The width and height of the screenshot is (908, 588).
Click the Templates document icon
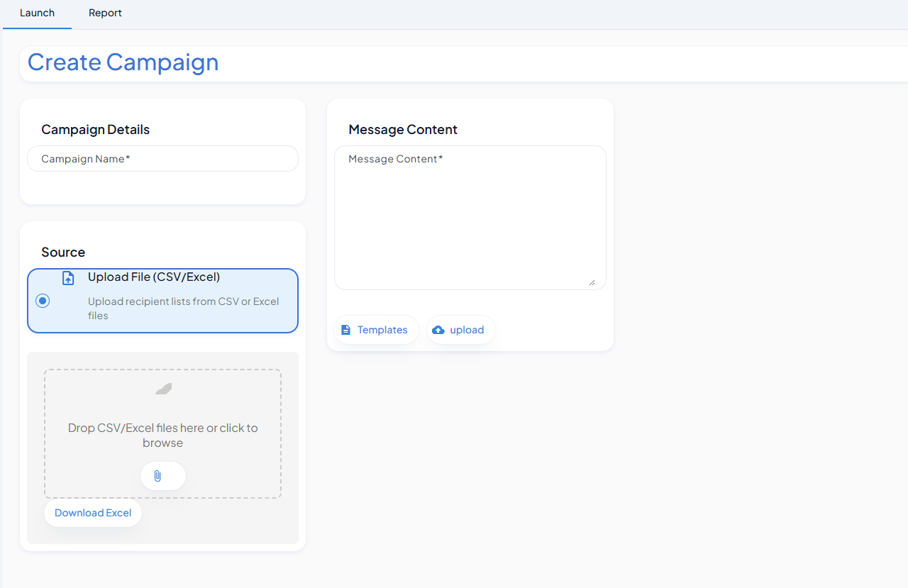pyautogui.click(x=345, y=330)
